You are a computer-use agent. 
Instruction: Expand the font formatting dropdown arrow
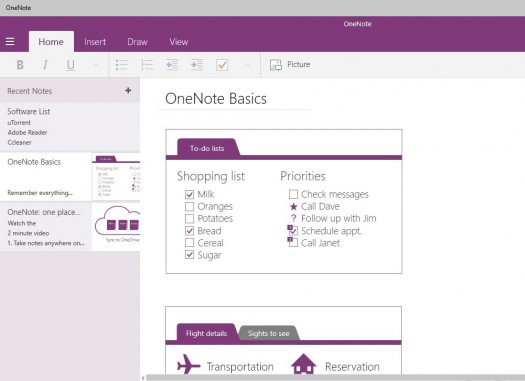point(95,65)
